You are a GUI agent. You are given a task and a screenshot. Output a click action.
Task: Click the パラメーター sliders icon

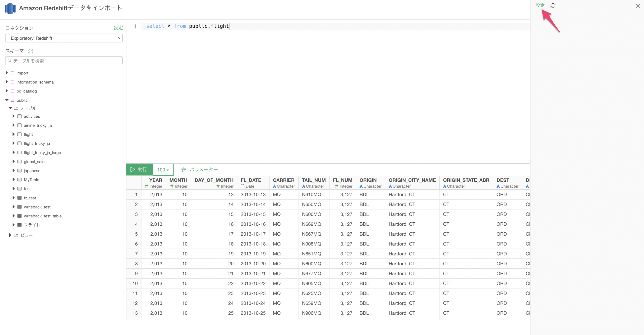coord(184,170)
